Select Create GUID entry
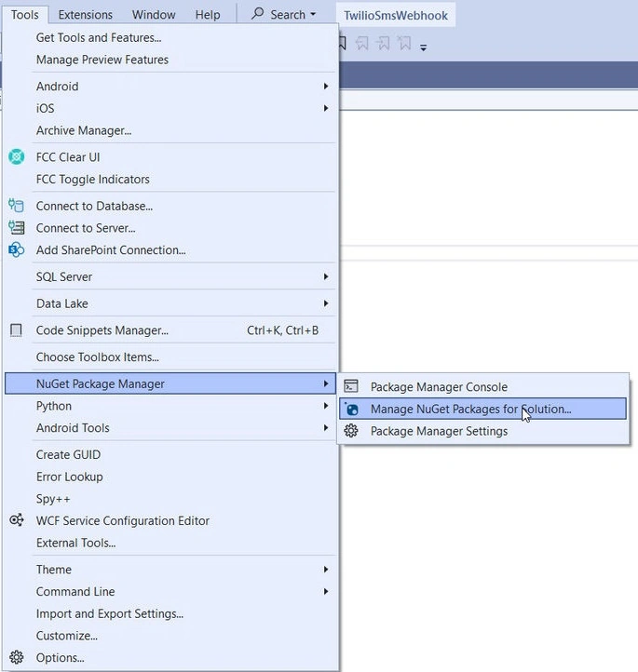Screen dimensions: 638x672 170,455
